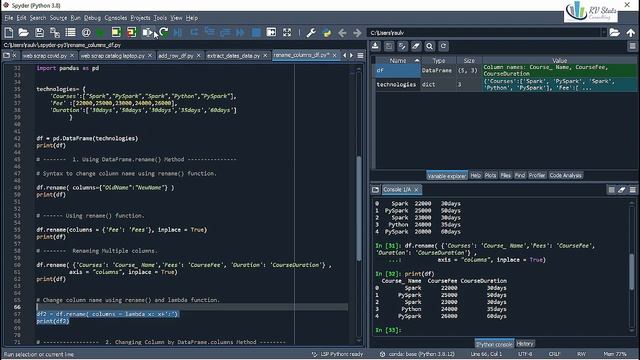The image size is (640, 360).
Task: Select the df variable row
Action: coord(506,71)
